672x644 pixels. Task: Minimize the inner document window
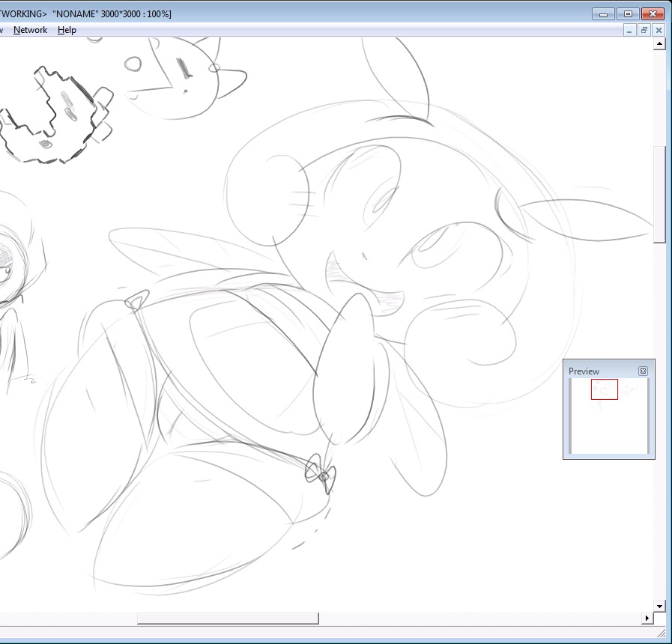(x=629, y=30)
